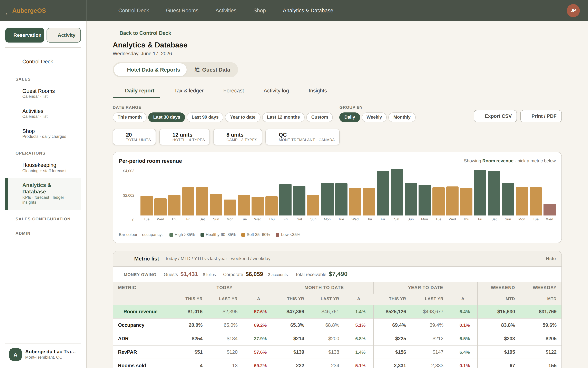
Task: Click the Export CSV button
Action: coord(495,116)
